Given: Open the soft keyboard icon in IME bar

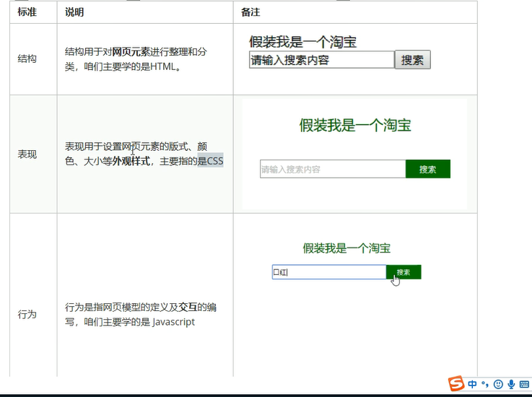Looking at the screenshot, I should [x=524, y=384].
